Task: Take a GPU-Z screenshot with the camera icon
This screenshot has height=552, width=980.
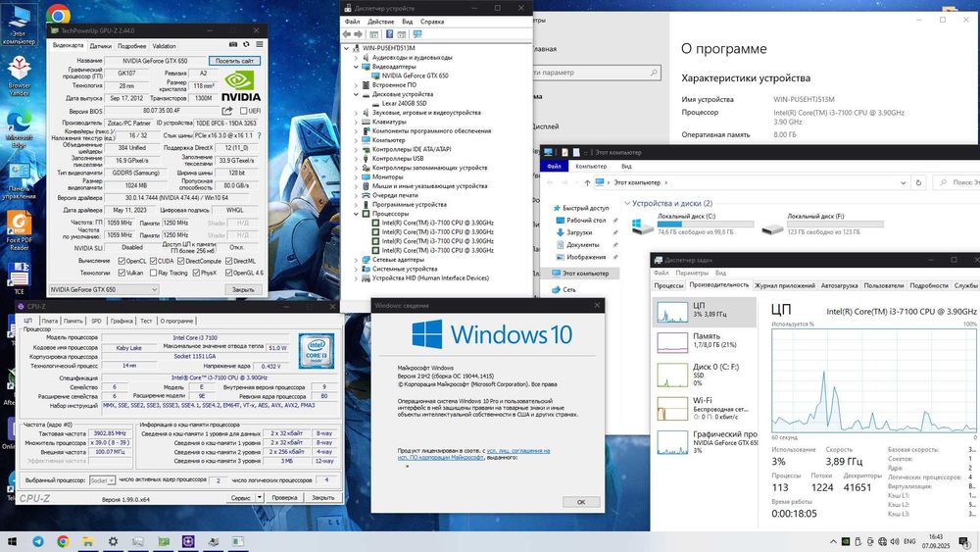Action: [x=233, y=45]
